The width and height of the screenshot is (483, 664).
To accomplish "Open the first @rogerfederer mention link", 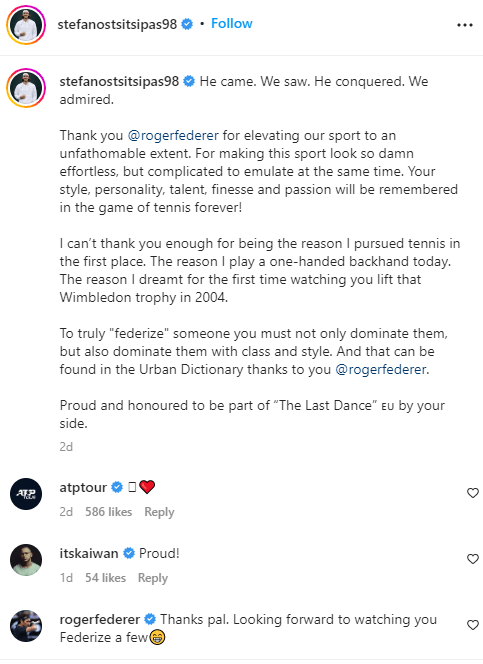I will [x=173, y=136].
